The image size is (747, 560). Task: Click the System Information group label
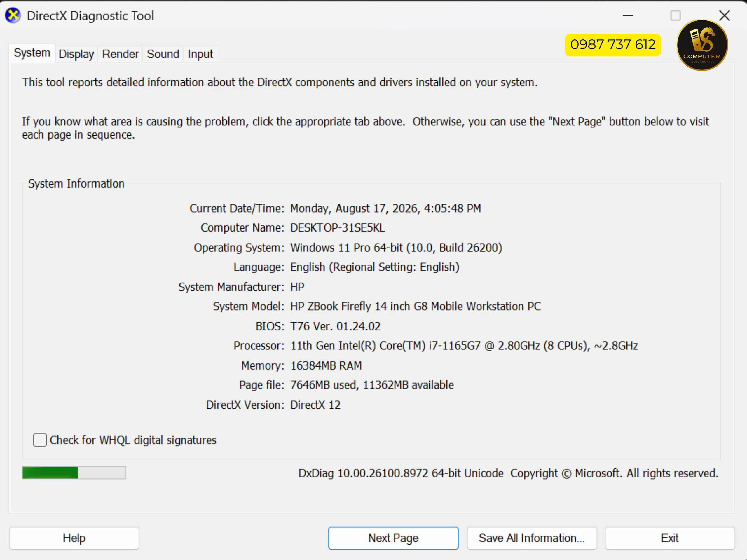tap(76, 184)
